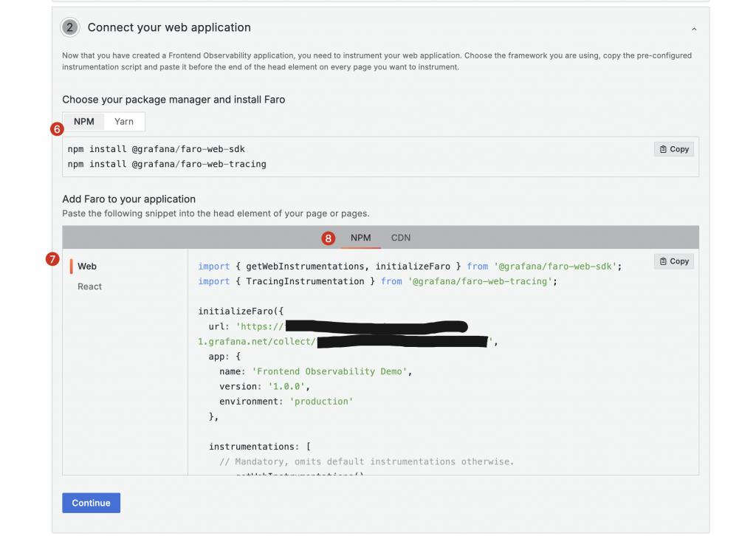Switch to the CDN snippet tab
This screenshot has width=756, height=536.
click(x=401, y=238)
